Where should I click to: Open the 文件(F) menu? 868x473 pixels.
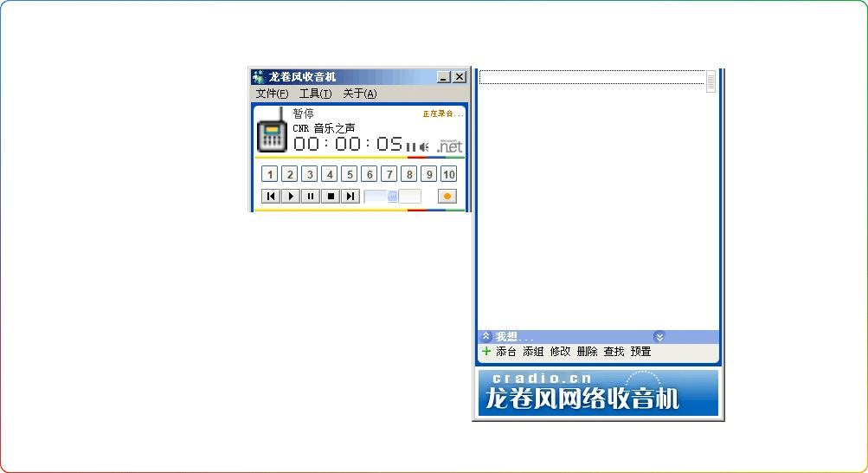click(x=272, y=94)
